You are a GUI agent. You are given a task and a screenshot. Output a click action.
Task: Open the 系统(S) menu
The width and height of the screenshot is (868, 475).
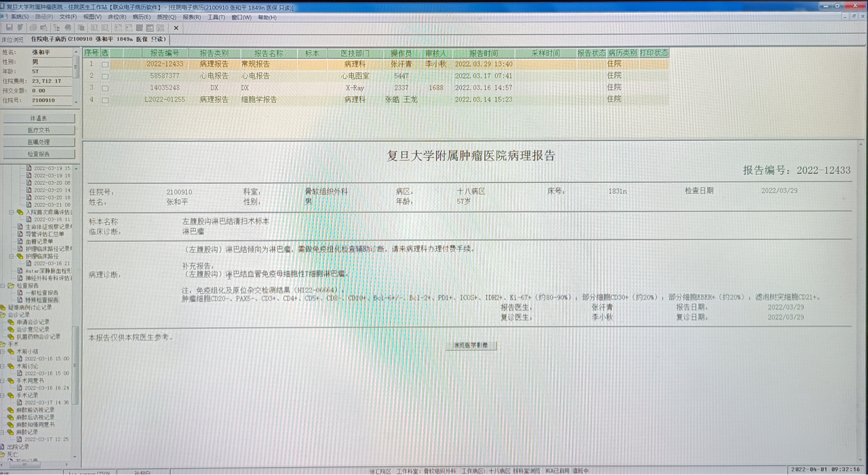(x=19, y=17)
